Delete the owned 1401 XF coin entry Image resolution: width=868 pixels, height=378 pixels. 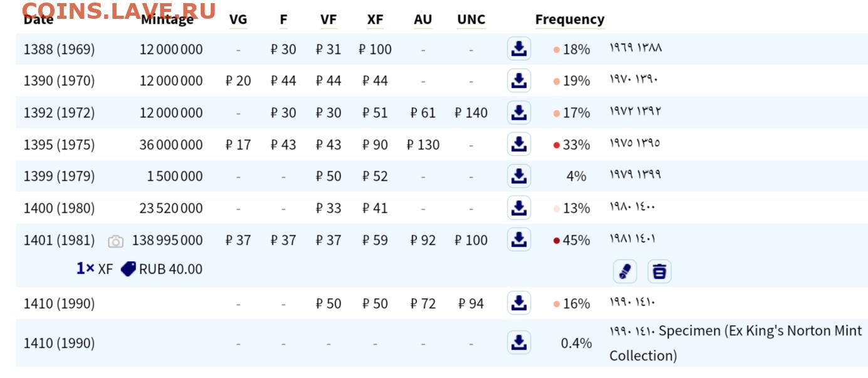(x=659, y=271)
